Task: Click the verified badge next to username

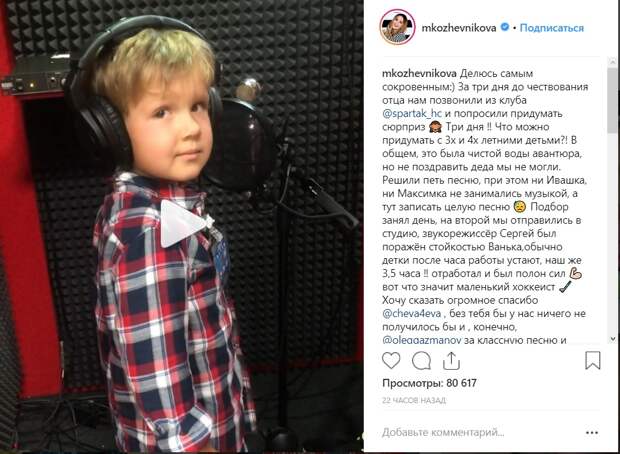Action: coord(505,27)
